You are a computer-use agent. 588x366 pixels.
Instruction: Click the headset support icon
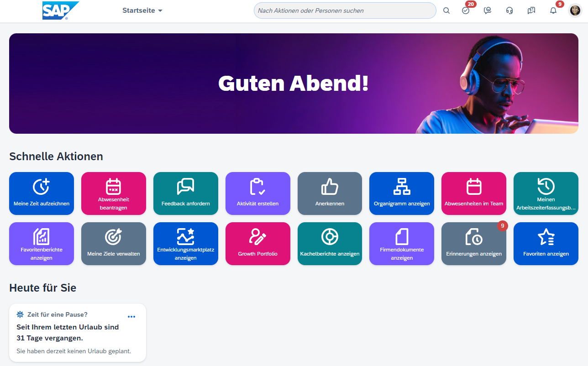pyautogui.click(x=509, y=10)
